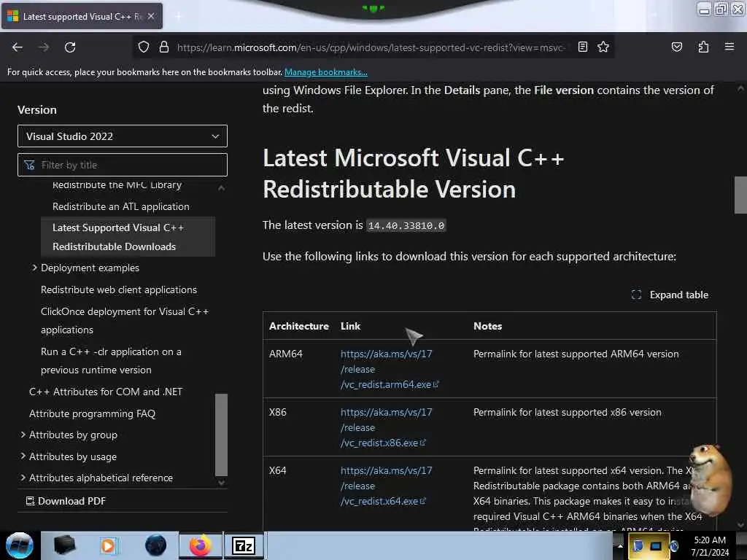Open Run a C++ -clr application page

111,360
